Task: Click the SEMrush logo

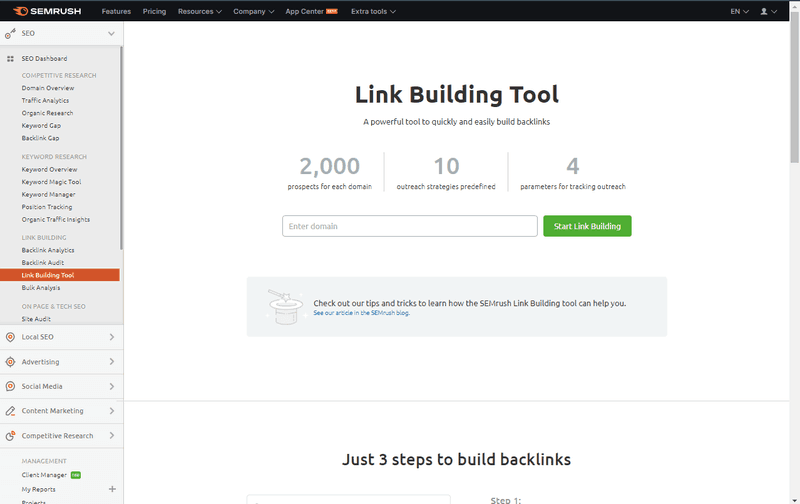Action: coord(47,11)
